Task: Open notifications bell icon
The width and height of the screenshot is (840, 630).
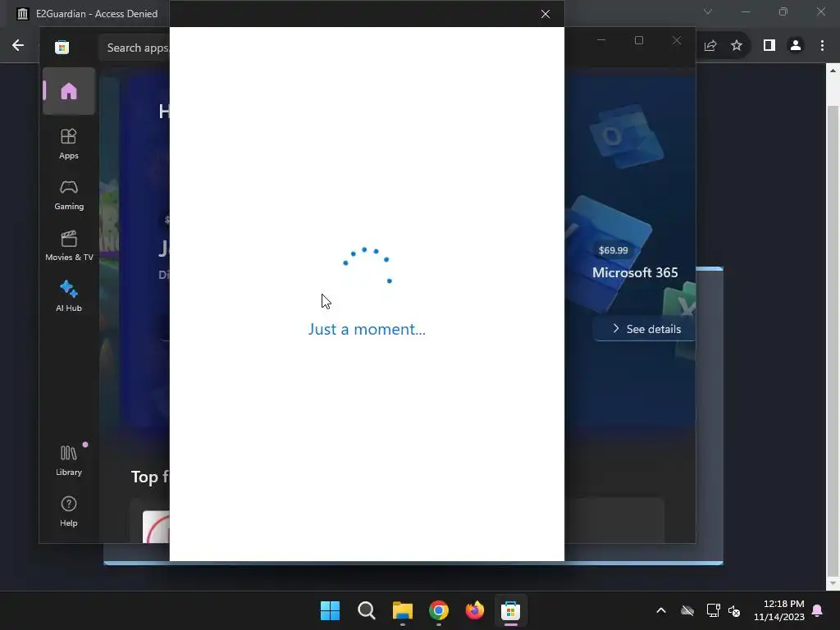Action: [818, 610]
